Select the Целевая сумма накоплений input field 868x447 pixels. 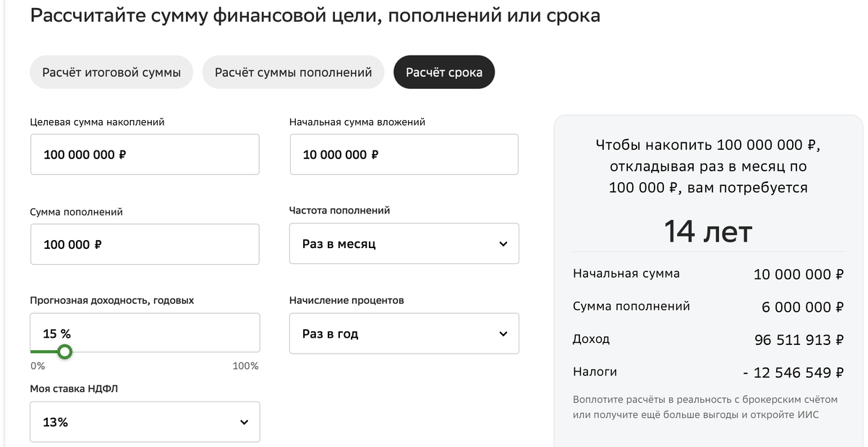[145, 154]
